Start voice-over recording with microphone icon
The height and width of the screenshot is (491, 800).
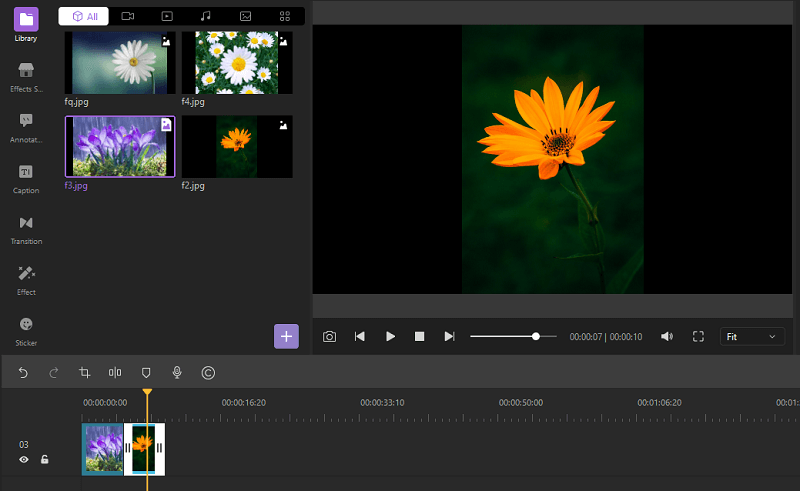[177, 373]
